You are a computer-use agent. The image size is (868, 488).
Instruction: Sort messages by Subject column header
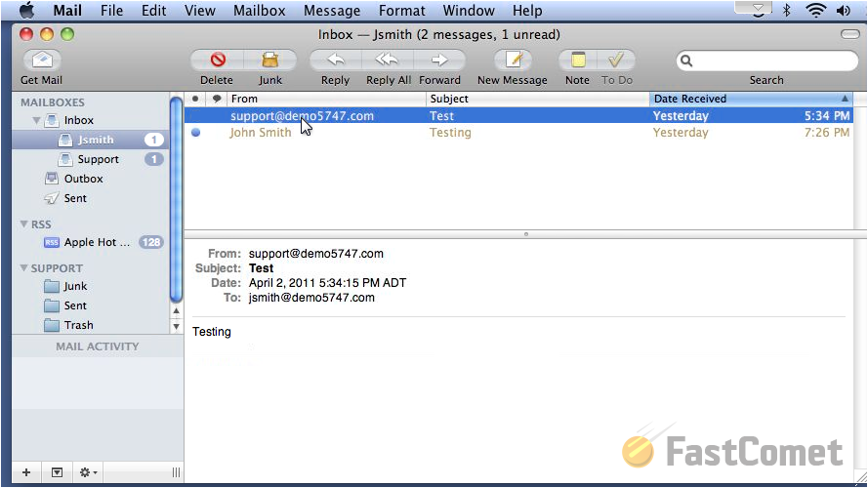tap(538, 99)
